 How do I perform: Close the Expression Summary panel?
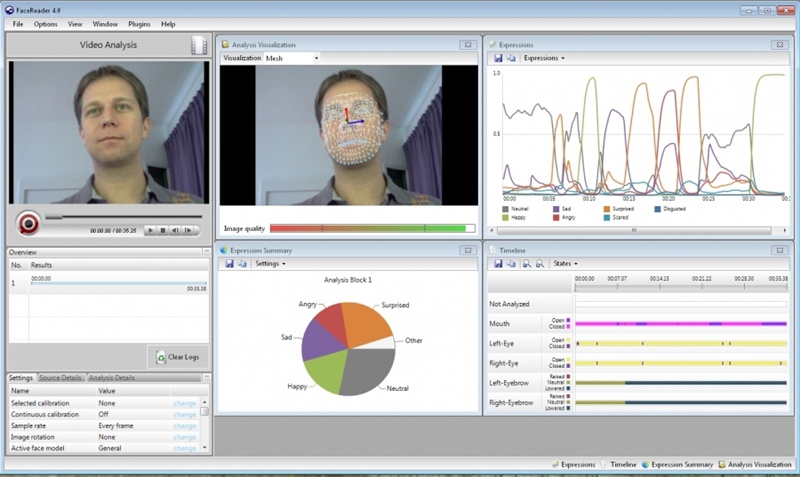click(468, 250)
